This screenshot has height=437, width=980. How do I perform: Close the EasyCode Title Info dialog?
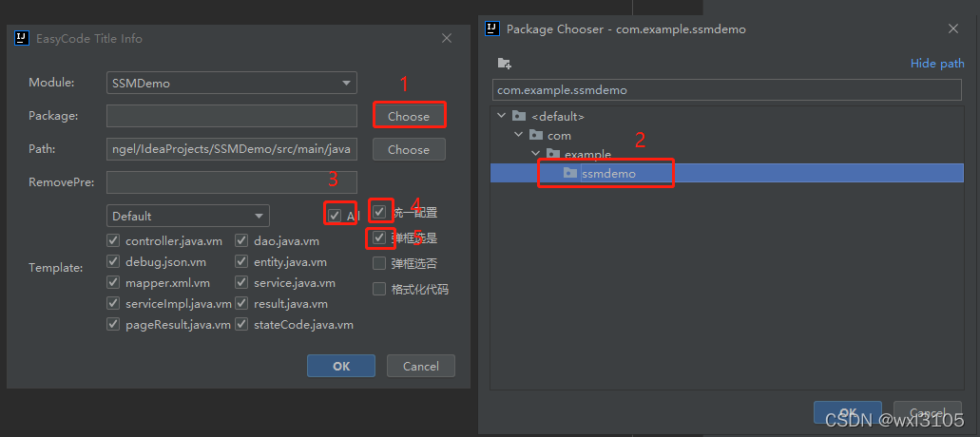coord(447,38)
